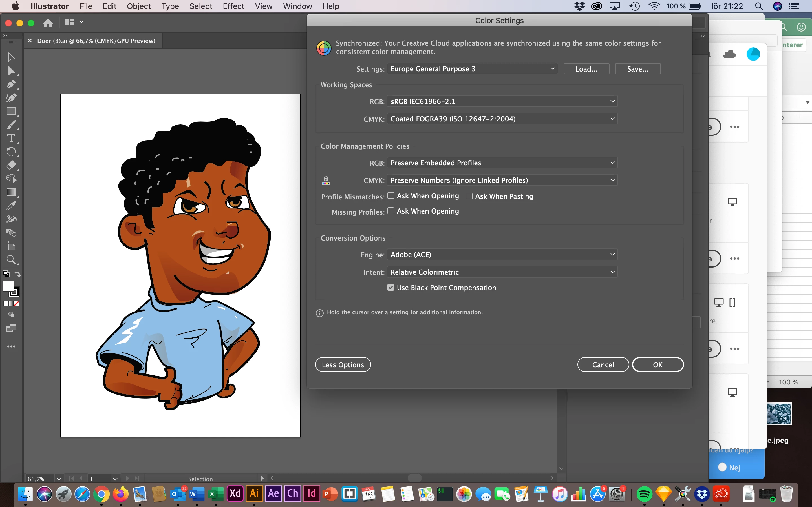812x507 pixels.
Task: Select the Zoom tool in toolbar
Action: (11, 260)
